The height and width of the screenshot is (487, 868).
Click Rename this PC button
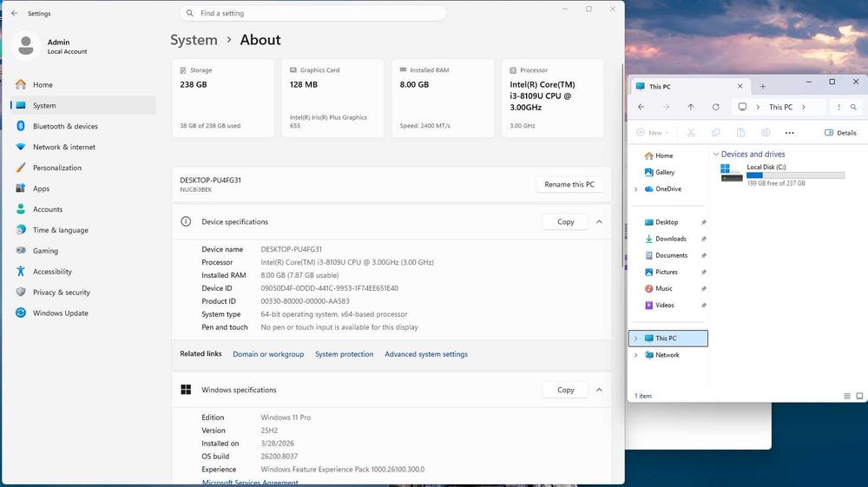pyautogui.click(x=569, y=184)
